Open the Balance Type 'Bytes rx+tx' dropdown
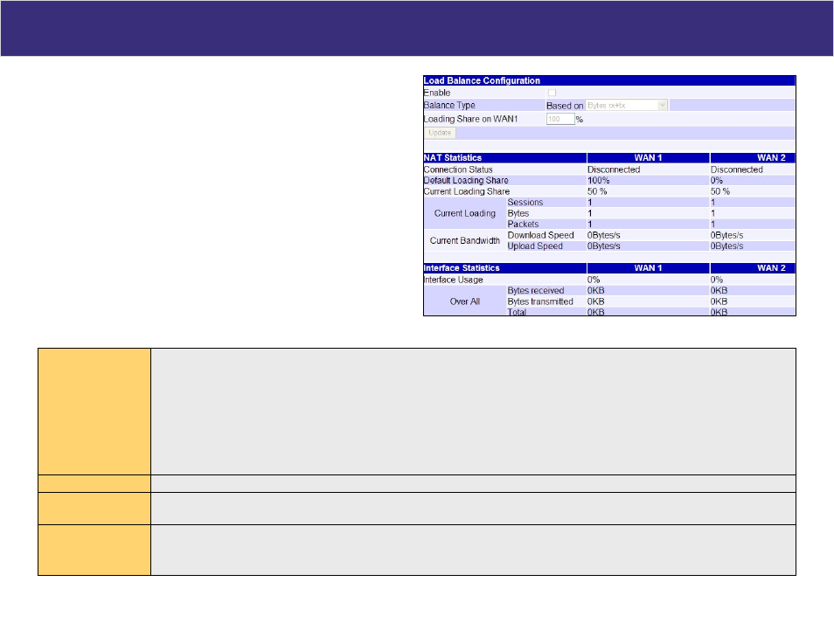 (x=627, y=106)
